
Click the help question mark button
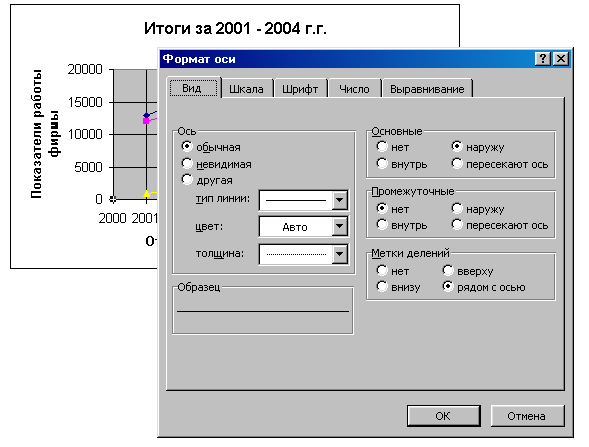(x=543, y=59)
